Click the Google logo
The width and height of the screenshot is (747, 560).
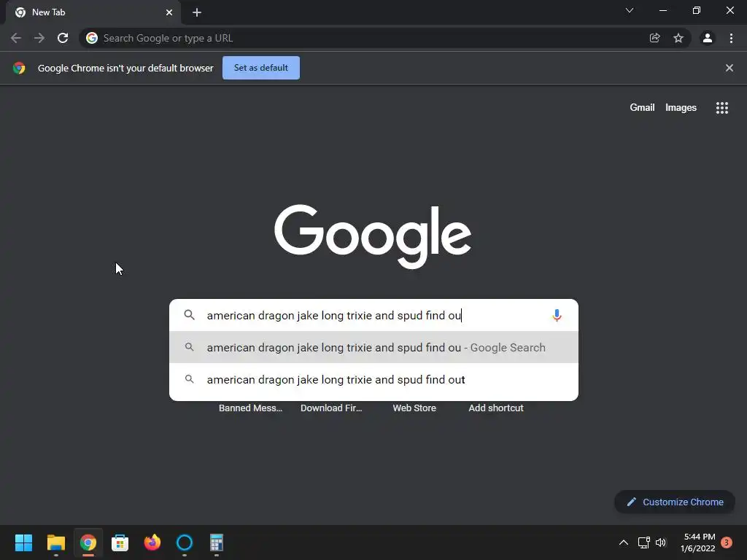click(x=373, y=237)
